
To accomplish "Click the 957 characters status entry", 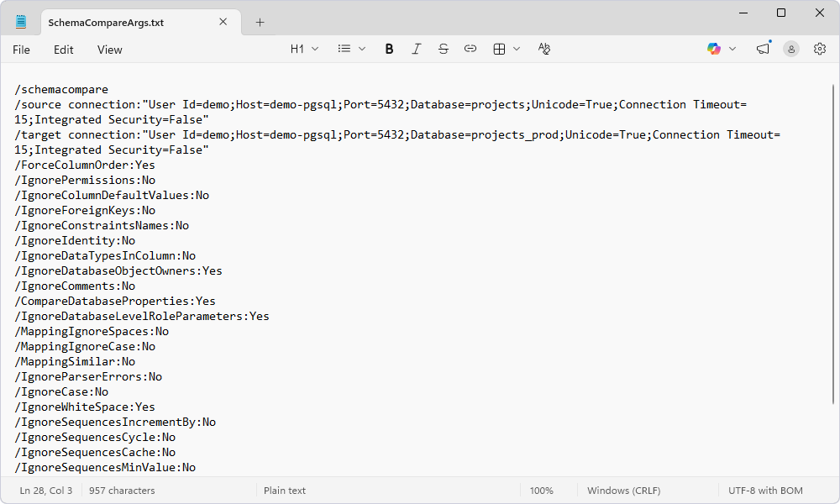I will coord(122,490).
